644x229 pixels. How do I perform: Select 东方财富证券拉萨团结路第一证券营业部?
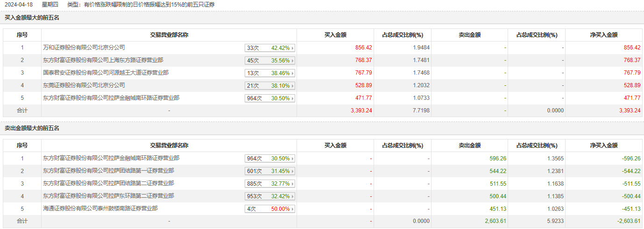[x=109, y=171]
